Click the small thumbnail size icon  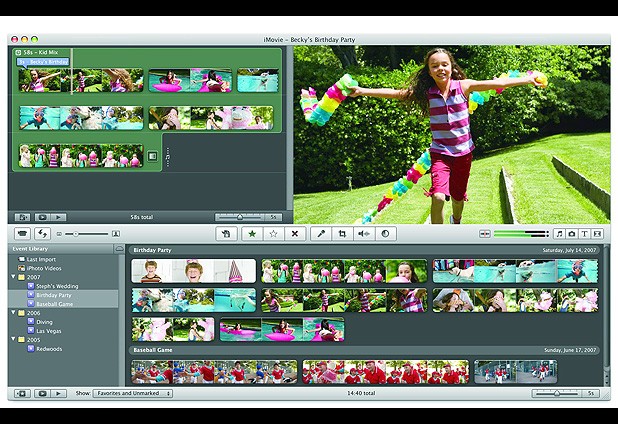[59, 234]
